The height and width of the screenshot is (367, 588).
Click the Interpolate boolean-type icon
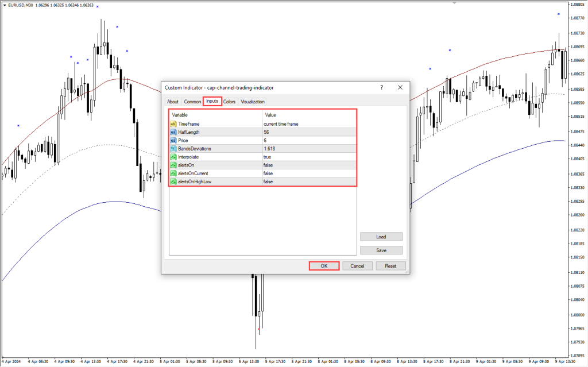173,157
